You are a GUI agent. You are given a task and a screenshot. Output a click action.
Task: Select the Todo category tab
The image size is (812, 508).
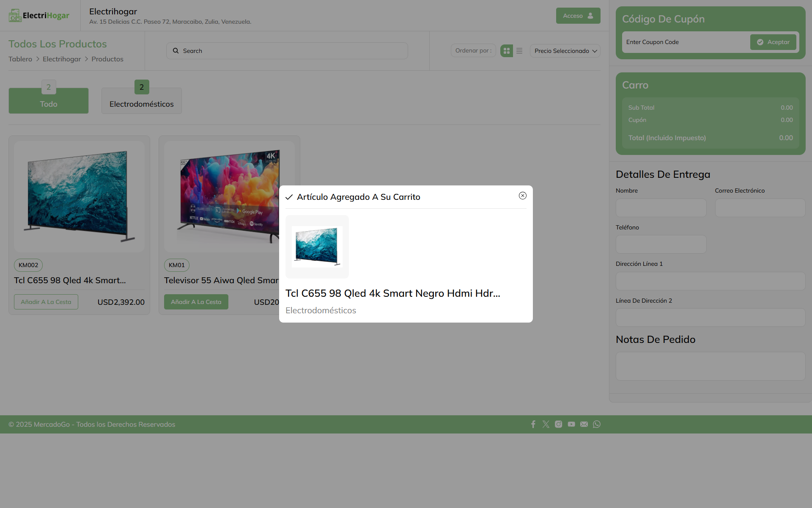(49, 101)
